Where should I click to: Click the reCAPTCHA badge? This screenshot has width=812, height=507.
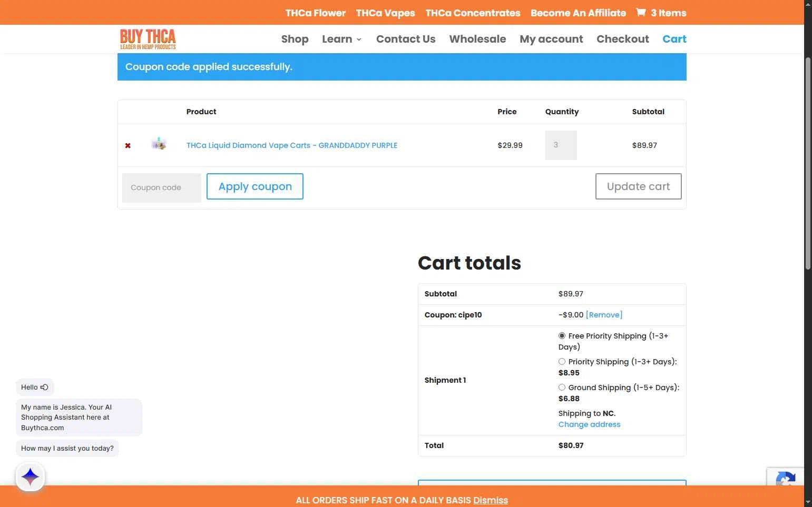(785, 477)
